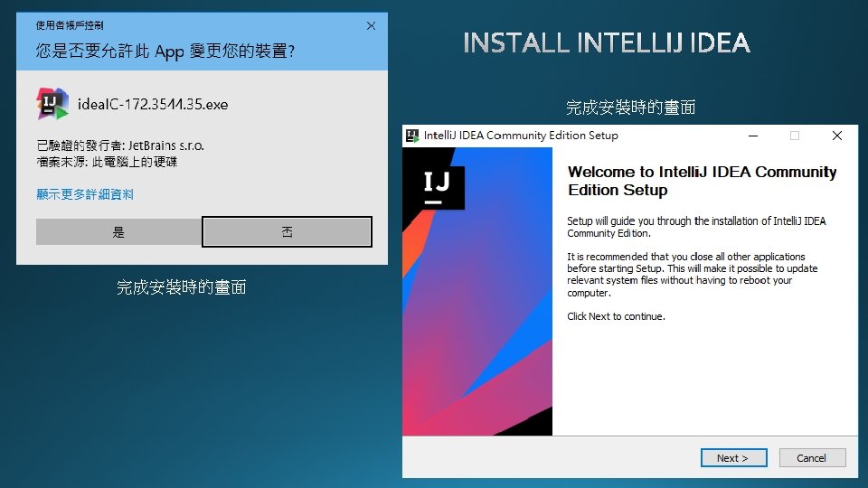Screen dimensions: 868x488
Task: Close the User Account Control dialog
Action: tap(371, 26)
